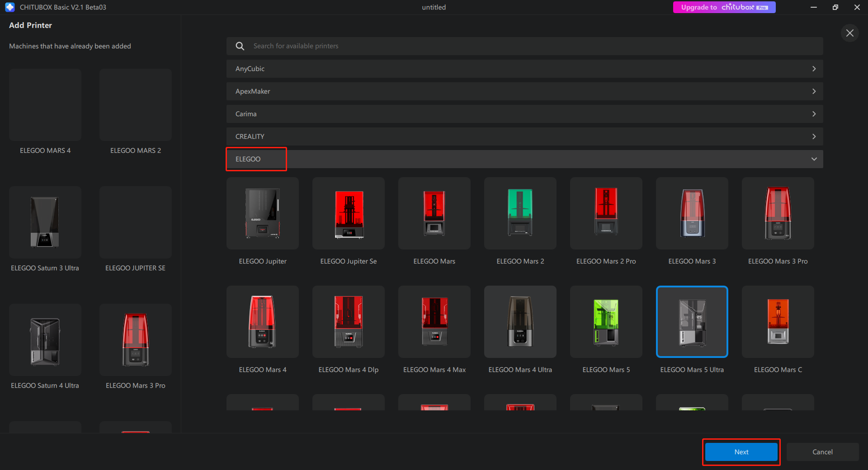This screenshot has height=470, width=868.
Task: Open the CREALITY printer group
Action: (524, 136)
